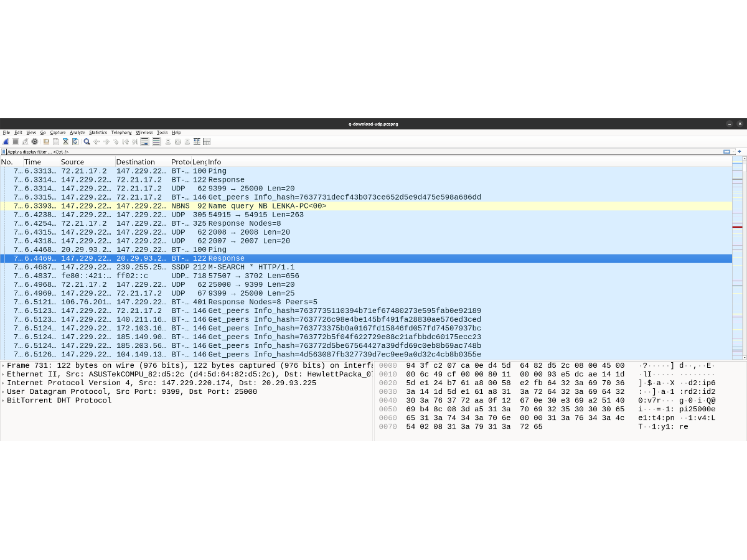Click the zoom in toolbar icon

click(x=167, y=142)
